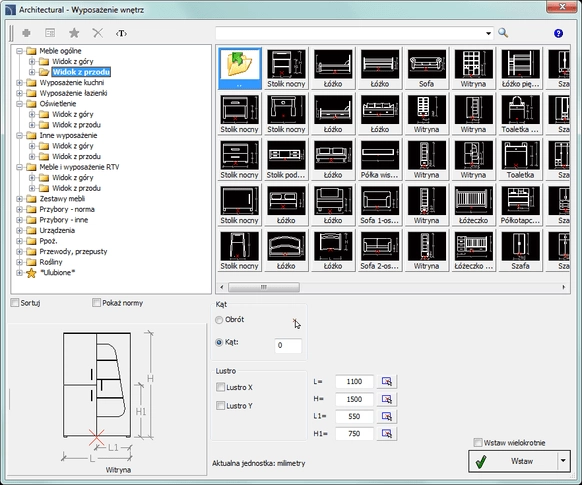Enable Wstaw wielokrotnie checkbox
Viewport: 582px width, 485px height.
(478, 442)
